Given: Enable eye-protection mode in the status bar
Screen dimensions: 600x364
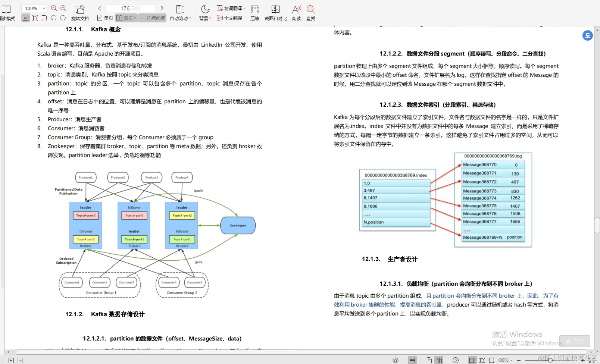Looking at the screenshot, I should tap(396, 360).
